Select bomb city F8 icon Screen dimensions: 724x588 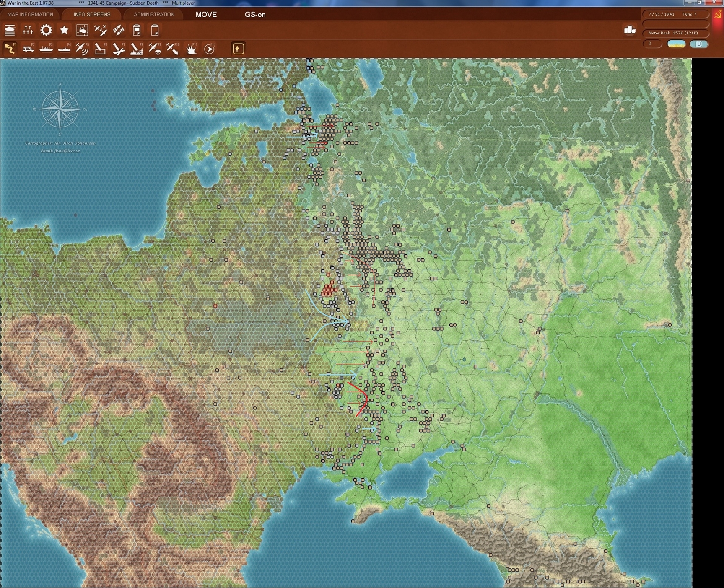(137, 49)
